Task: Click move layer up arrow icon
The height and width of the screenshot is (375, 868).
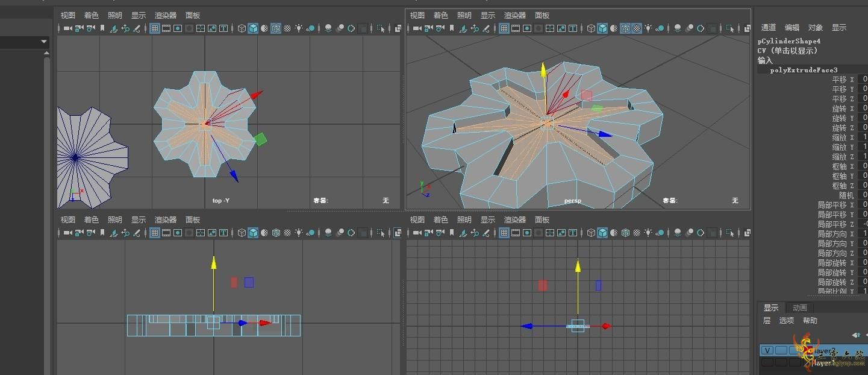Action: coord(856,335)
